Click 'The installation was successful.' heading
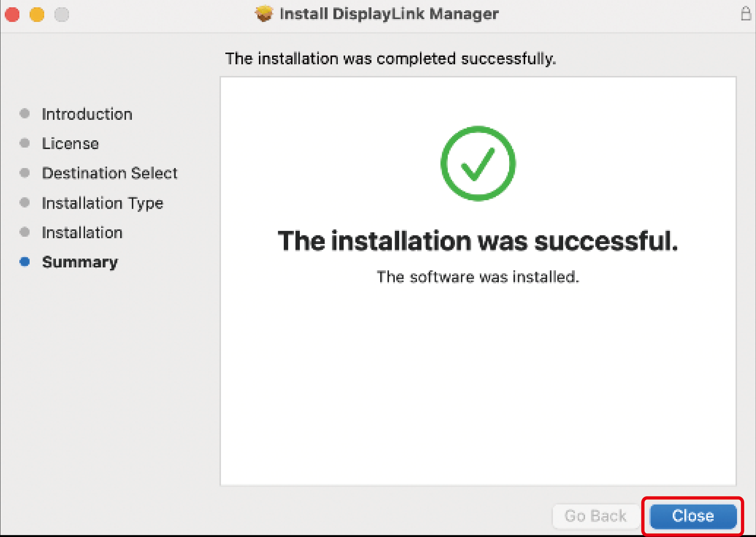The height and width of the screenshot is (537, 756). (x=478, y=241)
